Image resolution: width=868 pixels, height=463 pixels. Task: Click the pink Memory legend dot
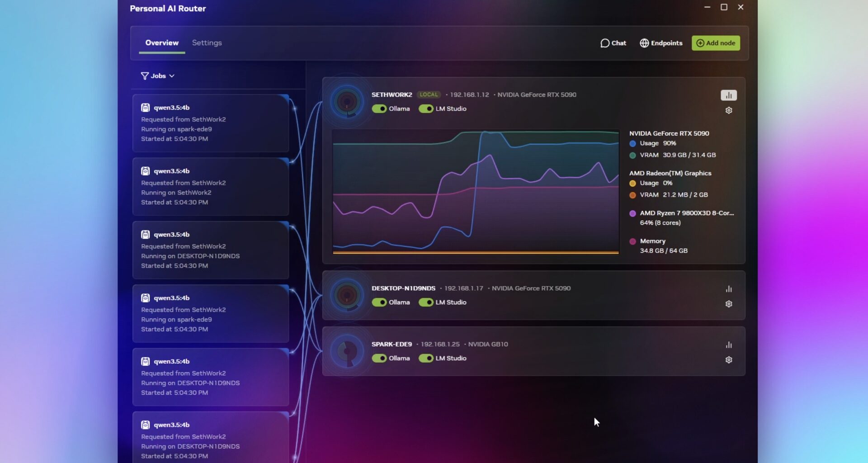(632, 241)
